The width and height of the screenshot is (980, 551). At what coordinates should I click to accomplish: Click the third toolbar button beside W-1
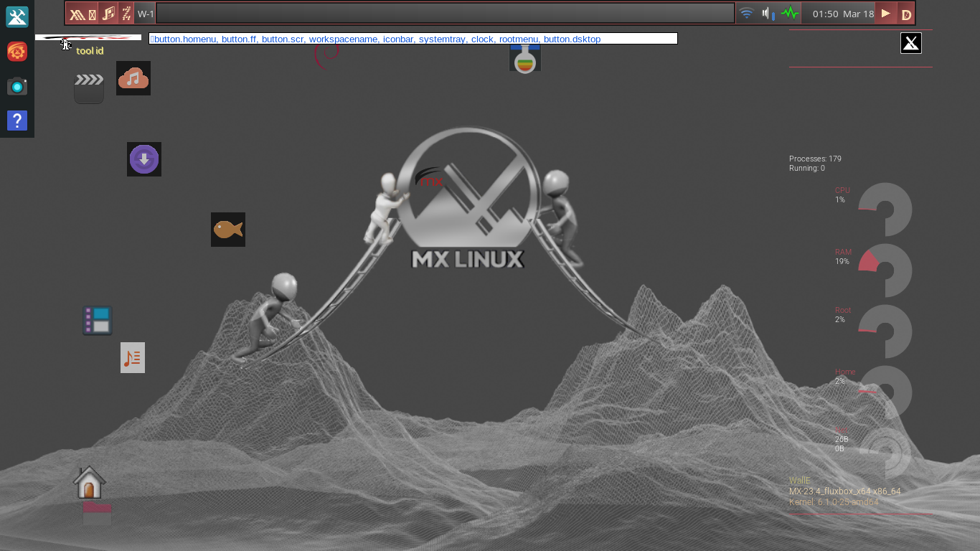tap(126, 14)
